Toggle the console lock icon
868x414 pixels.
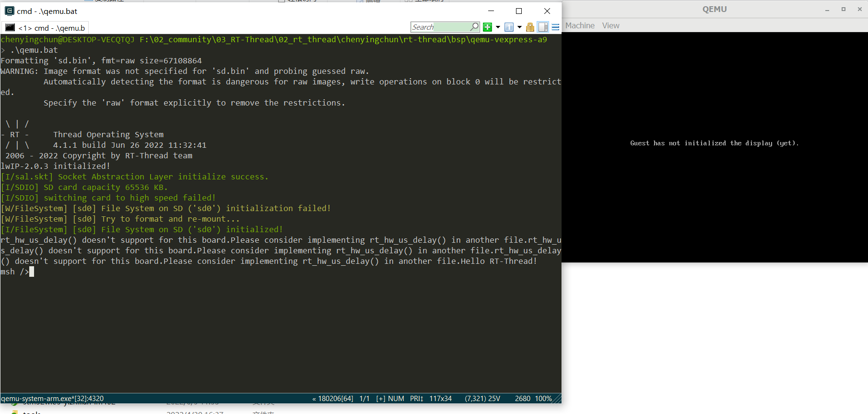click(x=530, y=27)
